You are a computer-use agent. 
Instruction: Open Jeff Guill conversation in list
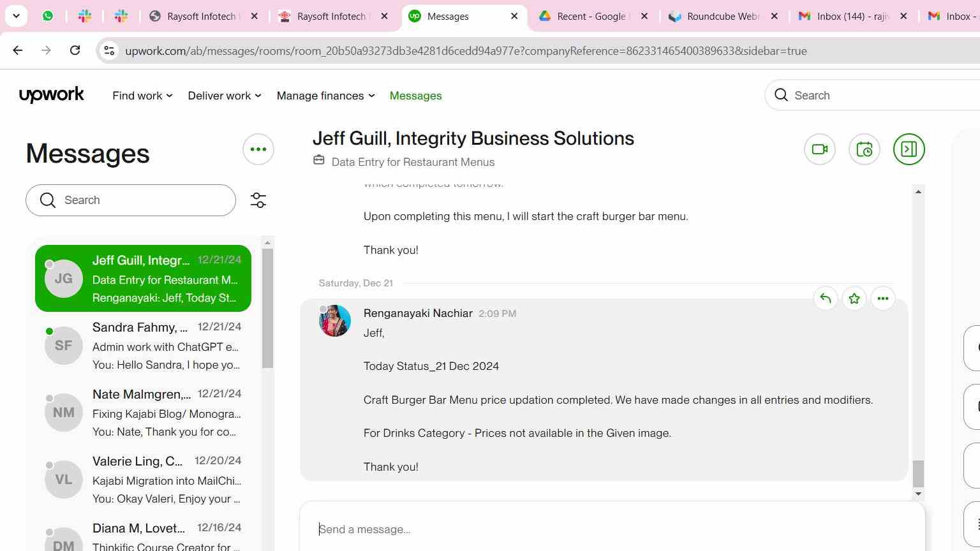[x=143, y=278]
